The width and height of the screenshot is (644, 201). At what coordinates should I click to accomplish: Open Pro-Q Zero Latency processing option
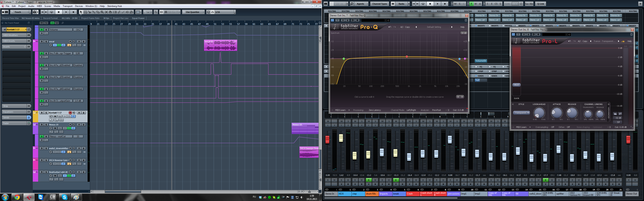coord(375,110)
